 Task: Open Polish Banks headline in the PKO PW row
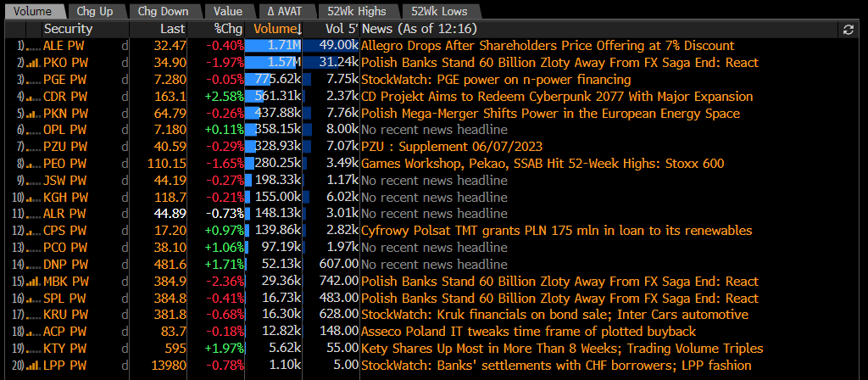559,63
